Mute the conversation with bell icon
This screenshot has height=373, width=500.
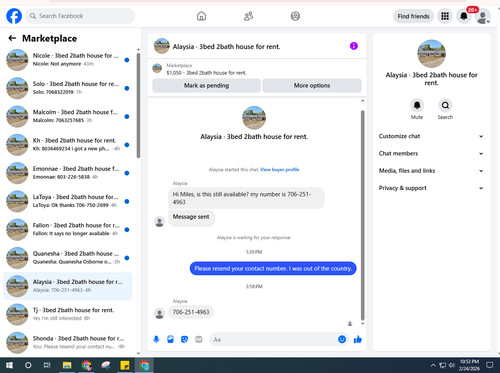(x=417, y=105)
